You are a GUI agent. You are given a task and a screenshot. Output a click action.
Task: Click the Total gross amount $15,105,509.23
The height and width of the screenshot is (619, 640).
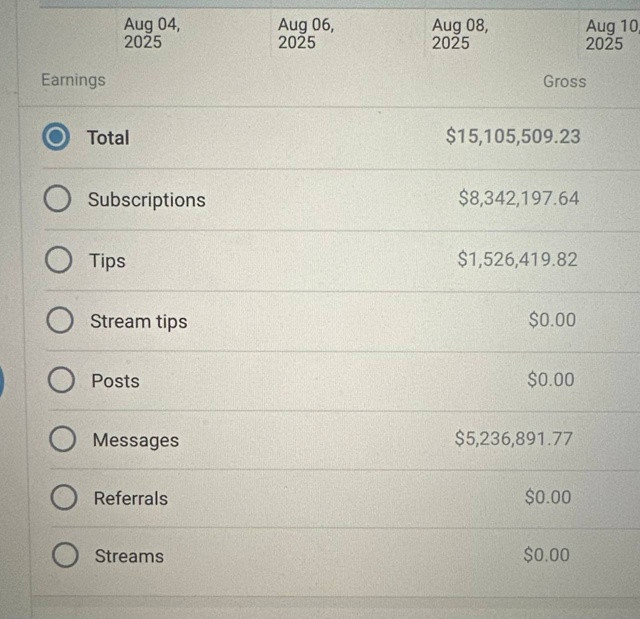click(x=513, y=136)
